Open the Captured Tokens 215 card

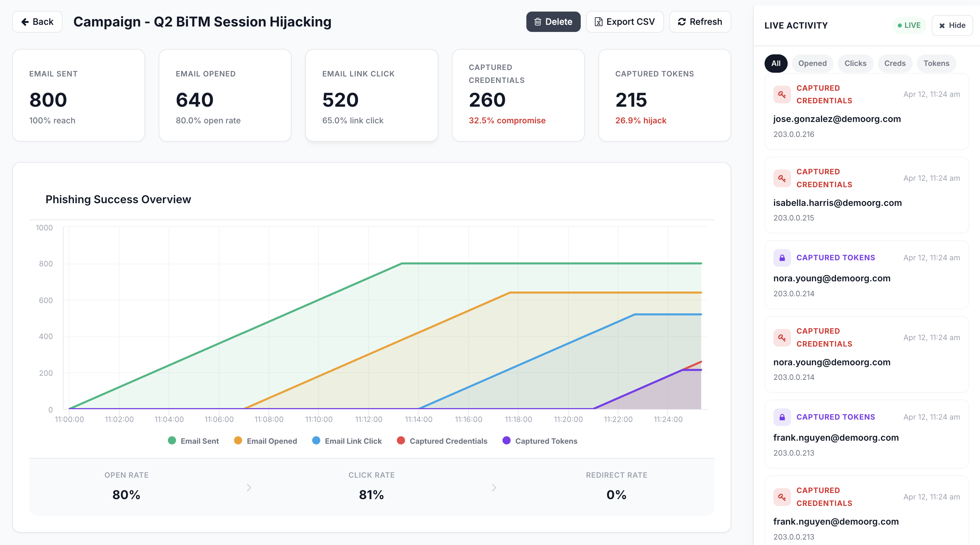click(x=665, y=95)
